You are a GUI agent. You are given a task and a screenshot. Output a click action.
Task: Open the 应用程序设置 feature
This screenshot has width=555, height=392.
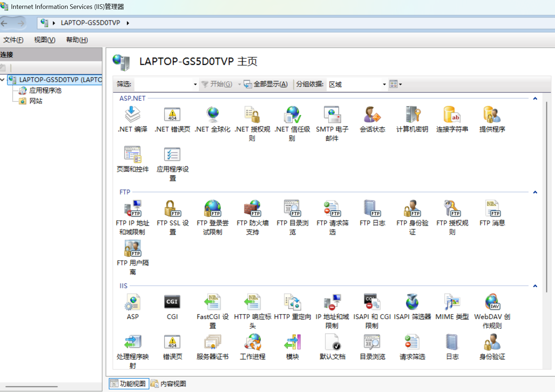click(x=173, y=164)
